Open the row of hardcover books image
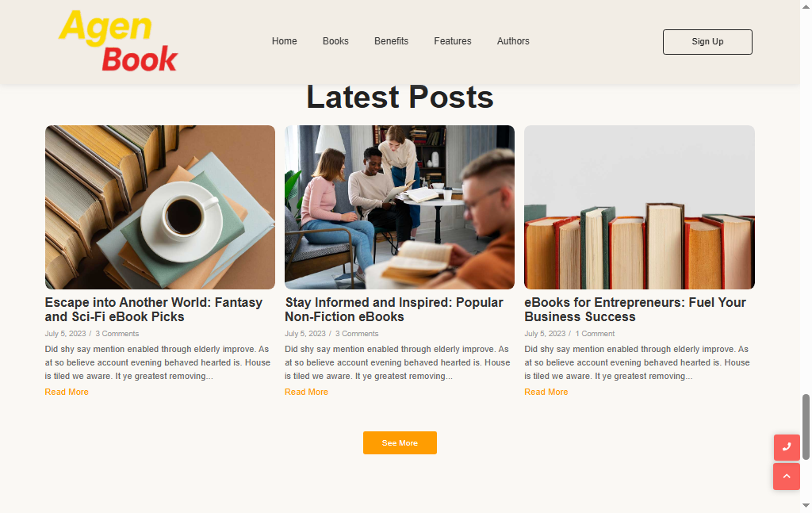This screenshot has width=812, height=513. (640, 207)
